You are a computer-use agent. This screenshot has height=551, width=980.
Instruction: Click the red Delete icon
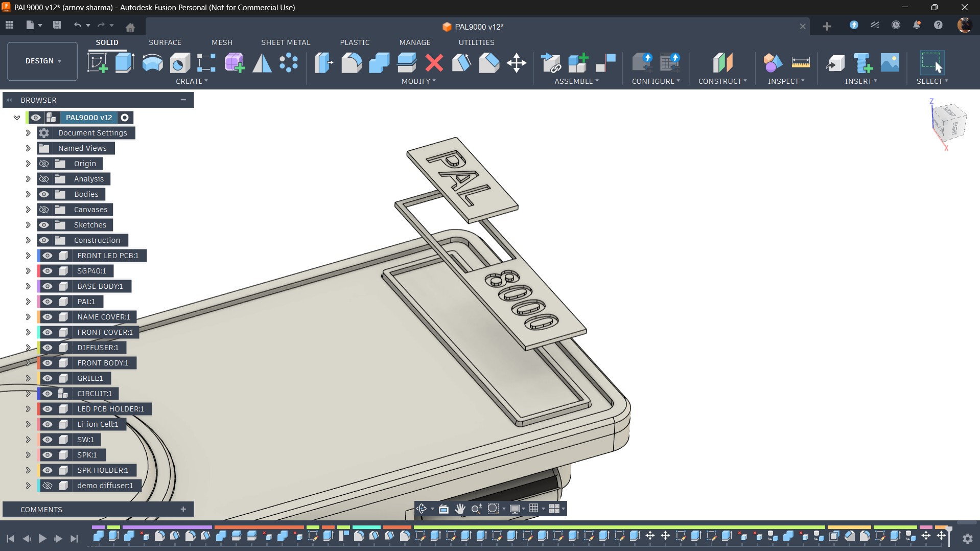point(434,63)
